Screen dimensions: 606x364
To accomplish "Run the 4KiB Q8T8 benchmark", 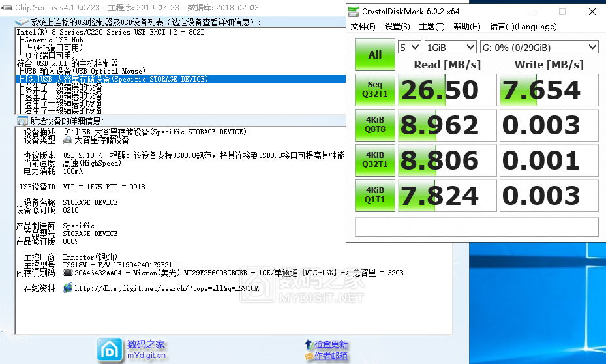I will tap(375, 125).
